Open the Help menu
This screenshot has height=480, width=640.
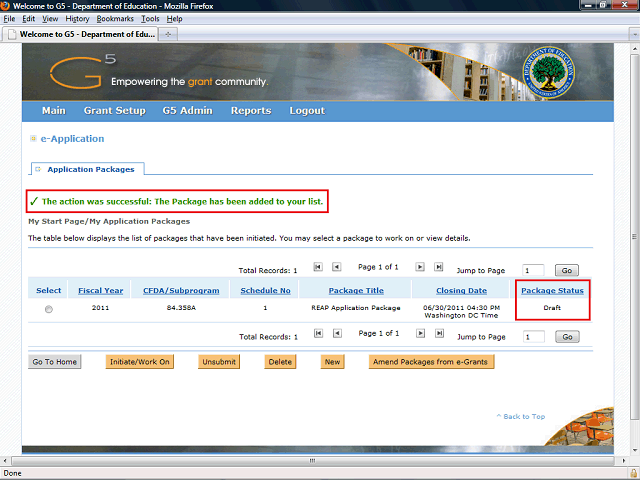(x=174, y=19)
